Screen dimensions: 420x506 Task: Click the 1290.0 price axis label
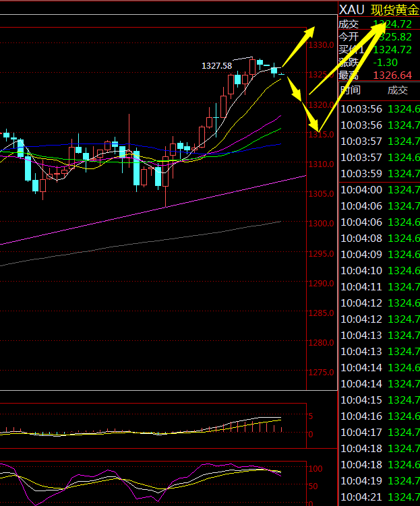click(x=321, y=284)
